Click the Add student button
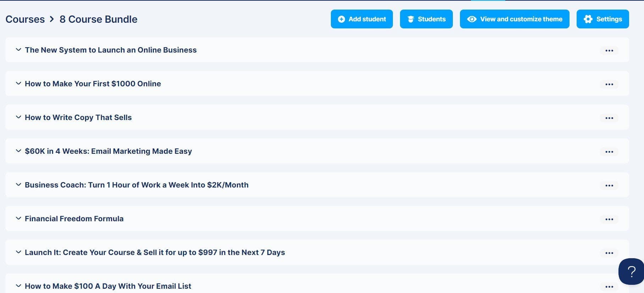The height and width of the screenshot is (293, 644). pyautogui.click(x=362, y=19)
